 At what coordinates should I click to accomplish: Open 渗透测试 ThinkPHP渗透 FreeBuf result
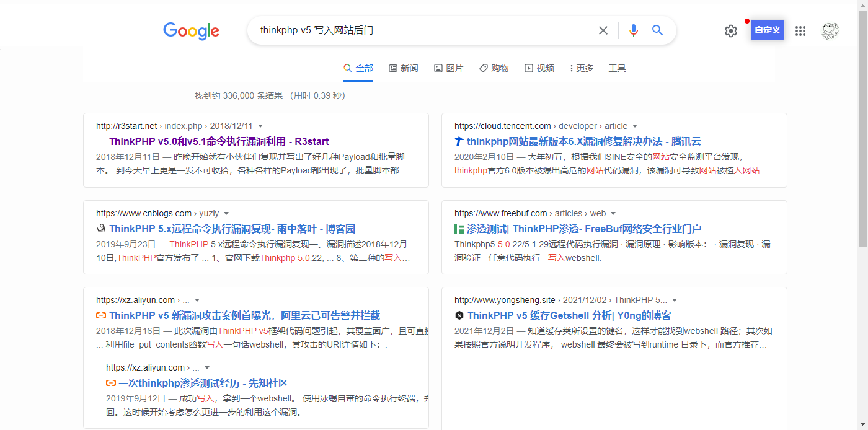[585, 229]
